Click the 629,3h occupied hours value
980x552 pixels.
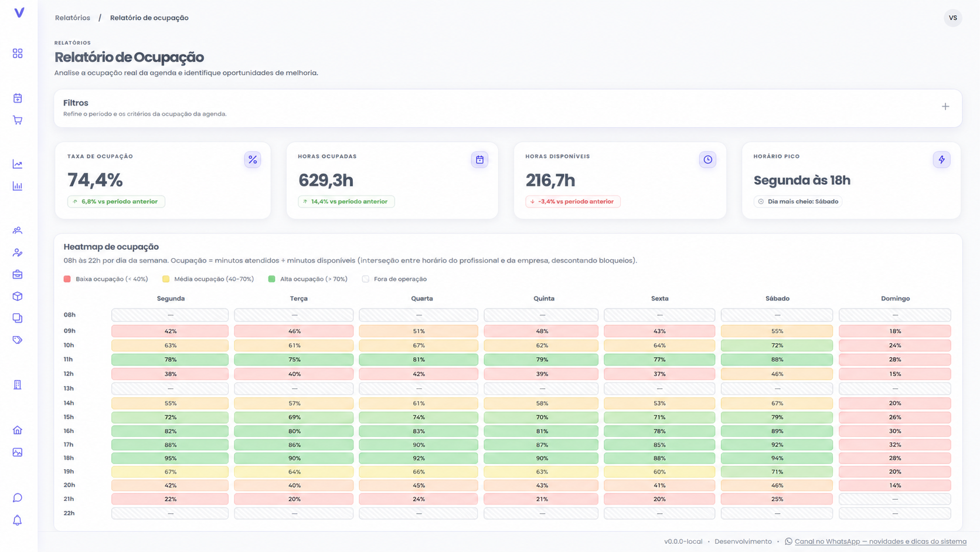point(326,180)
